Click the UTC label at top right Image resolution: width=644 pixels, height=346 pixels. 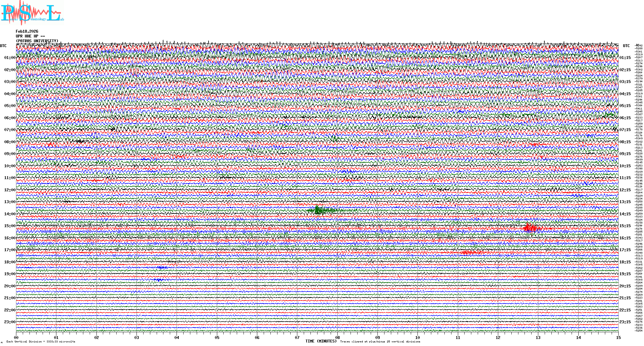point(626,46)
